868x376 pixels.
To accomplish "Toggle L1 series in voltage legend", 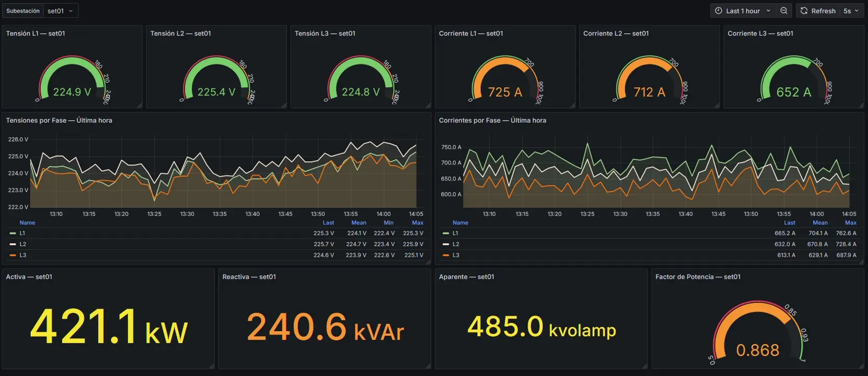I will 22,233.
